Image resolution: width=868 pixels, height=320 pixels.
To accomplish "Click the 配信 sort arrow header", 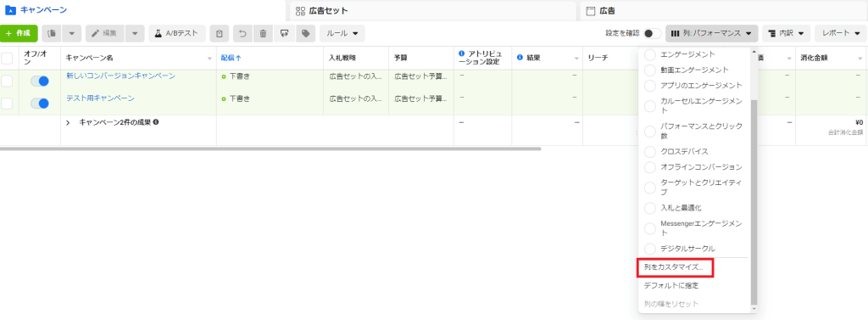I will tap(231, 58).
